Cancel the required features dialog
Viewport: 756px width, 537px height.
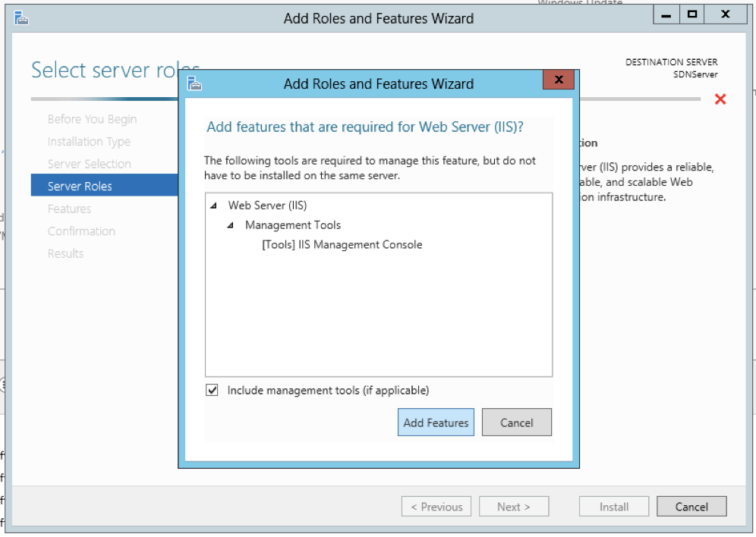(516, 422)
